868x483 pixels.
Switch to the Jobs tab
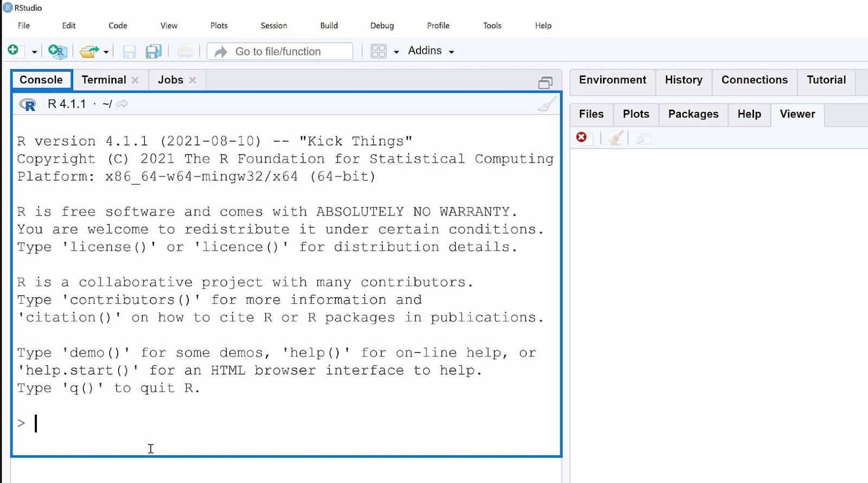(x=170, y=80)
